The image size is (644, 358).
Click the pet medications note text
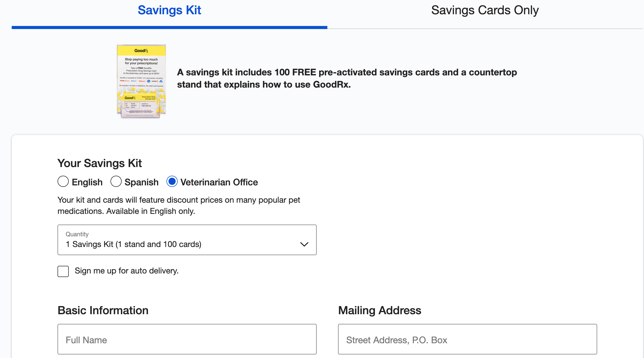pyautogui.click(x=179, y=205)
